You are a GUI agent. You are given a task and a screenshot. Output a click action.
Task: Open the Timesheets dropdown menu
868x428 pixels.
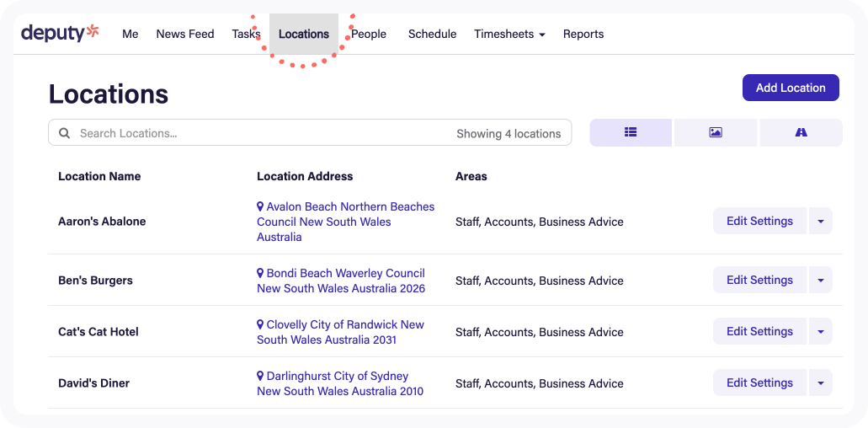click(x=509, y=34)
